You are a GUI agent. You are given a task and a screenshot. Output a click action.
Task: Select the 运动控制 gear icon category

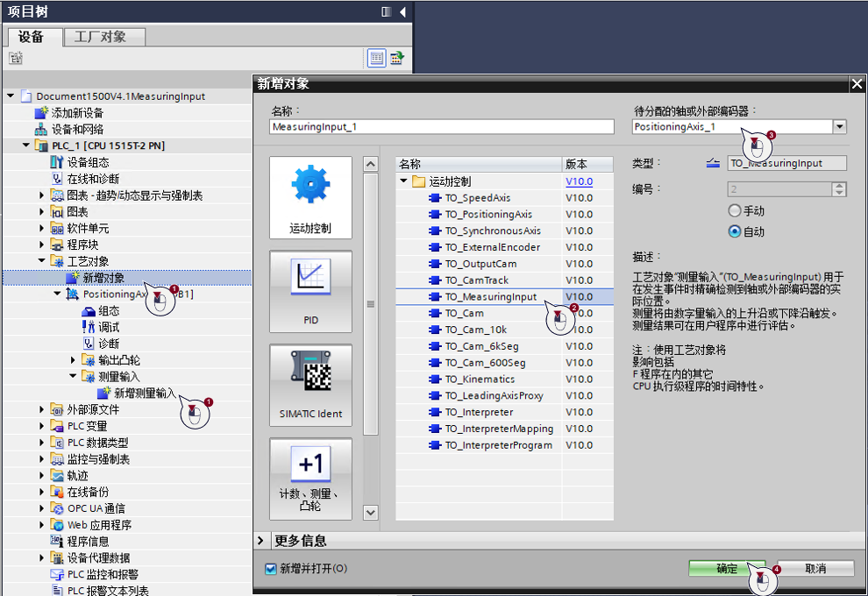(x=310, y=197)
